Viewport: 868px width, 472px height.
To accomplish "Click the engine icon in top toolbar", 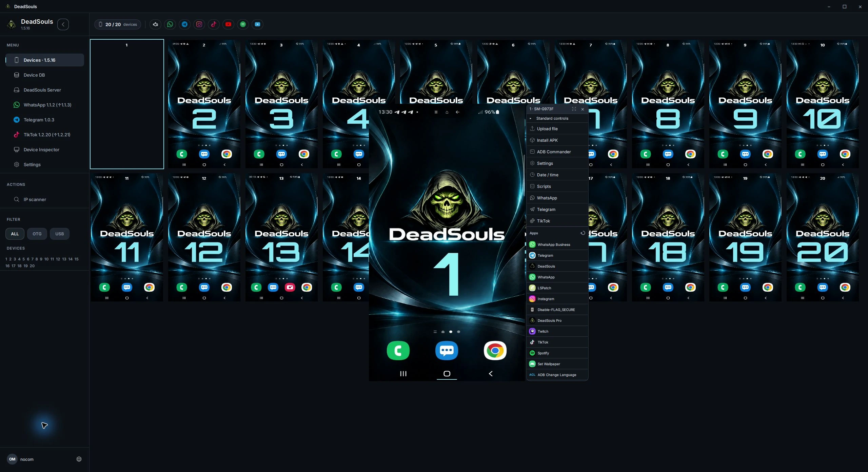I will (155, 24).
